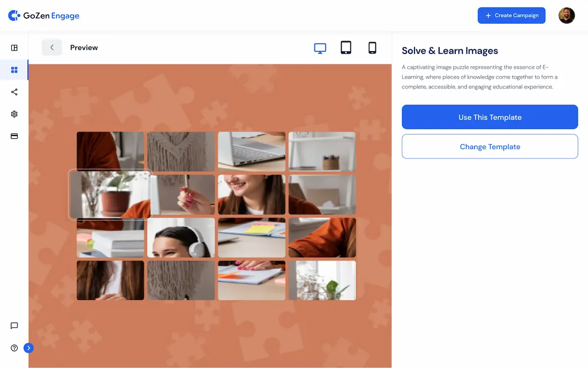588x368 pixels.
Task: Click the help question mark icon
Action: 14,348
